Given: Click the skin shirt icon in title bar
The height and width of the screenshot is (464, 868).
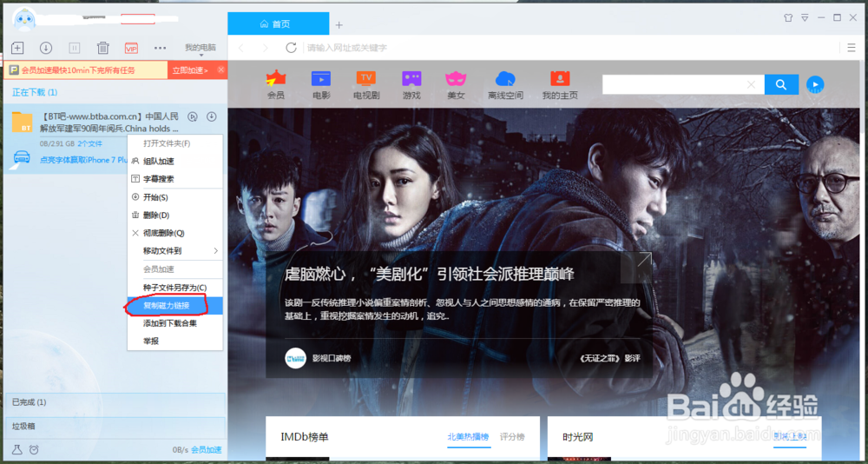Looking at the screenshot, I should click(x=788, y=17).
